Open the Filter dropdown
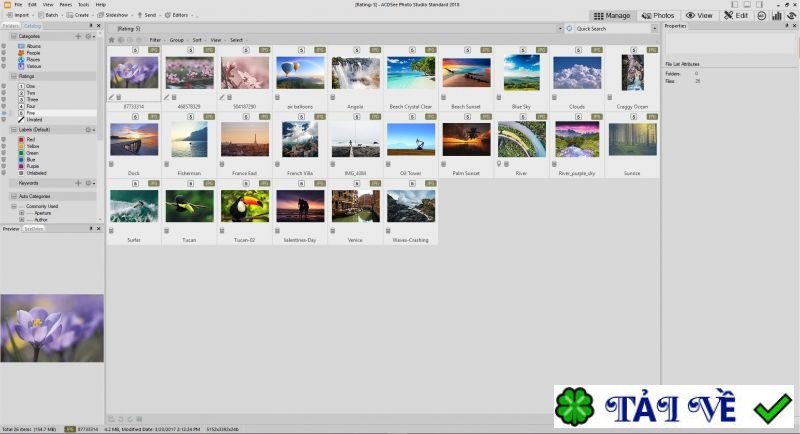This screenshot has width=800, height=434. click(156, 40)
